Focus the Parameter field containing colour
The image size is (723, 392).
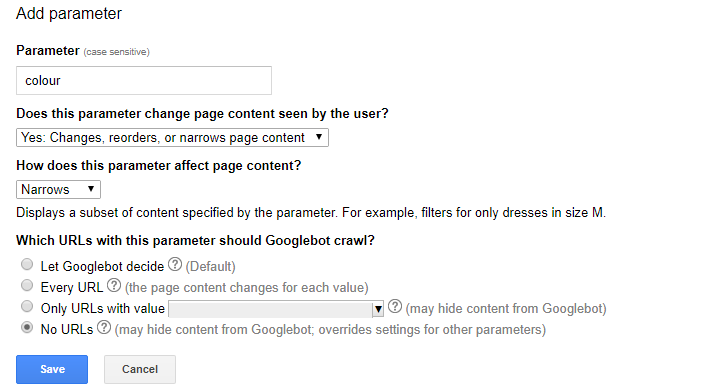point(144,81)
